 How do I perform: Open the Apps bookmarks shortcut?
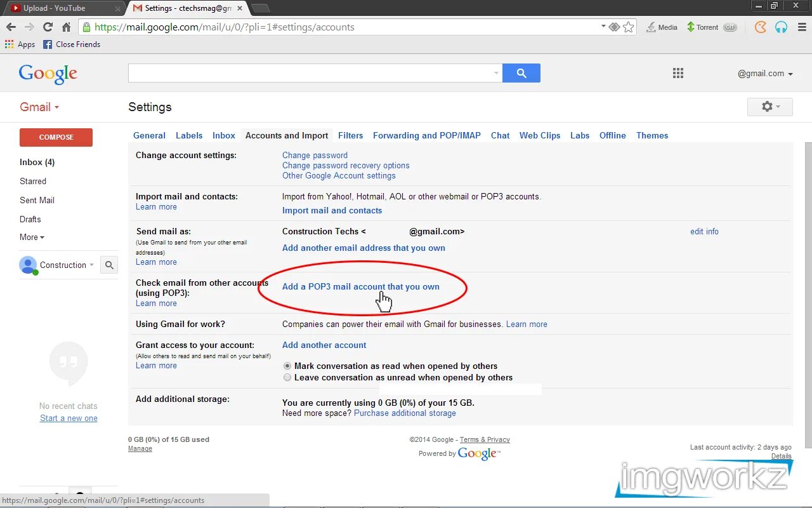click(20, 44)
